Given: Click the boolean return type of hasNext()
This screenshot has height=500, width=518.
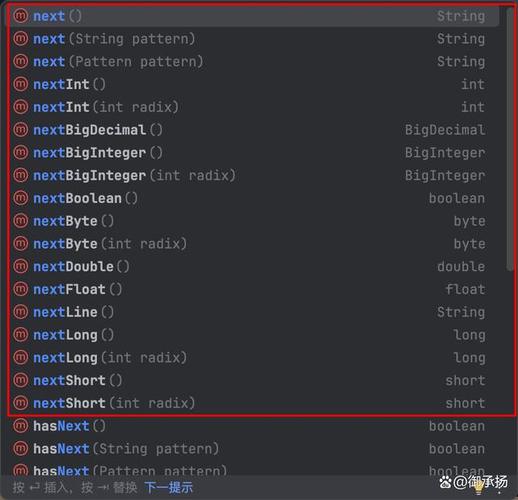Looking at the screenshot, I should click(457, 426).
